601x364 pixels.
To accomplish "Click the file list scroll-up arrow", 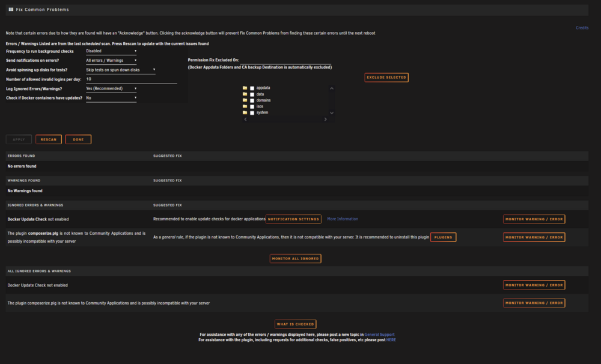I will [x=332, y=88].
